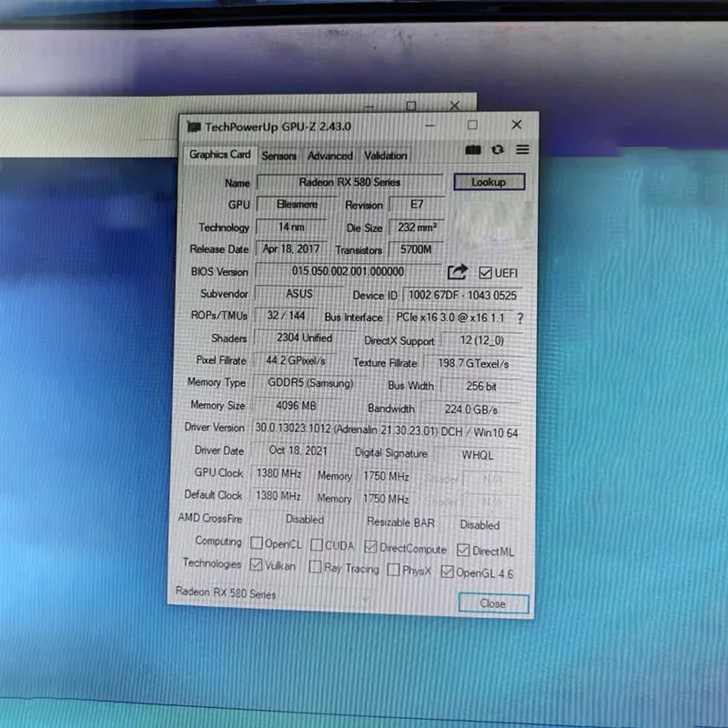Click the GPU field Ellesmere
This screenshot has height=728, width=728.
point(298,204)
